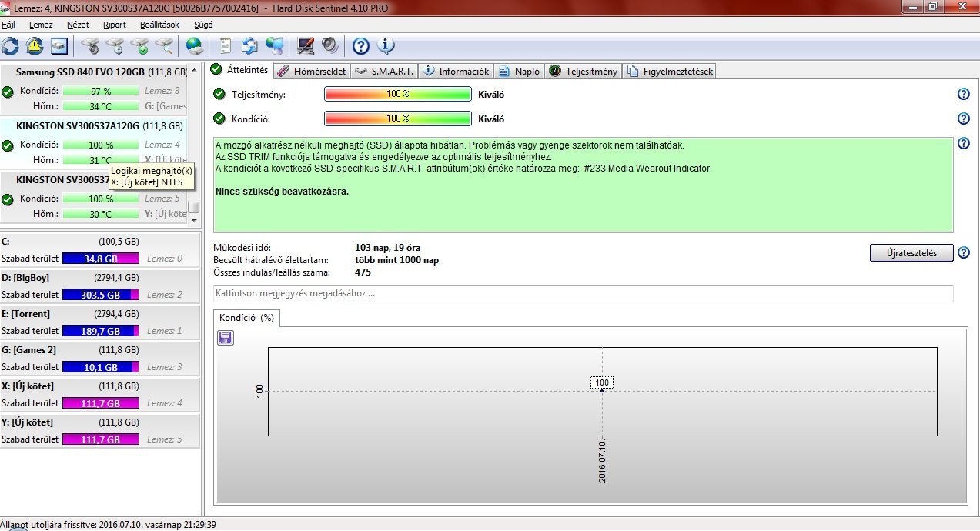980x531 pixels.
Task: Click the 2016.07.10. date label on graph axis
Action: [x=603, y=462]
